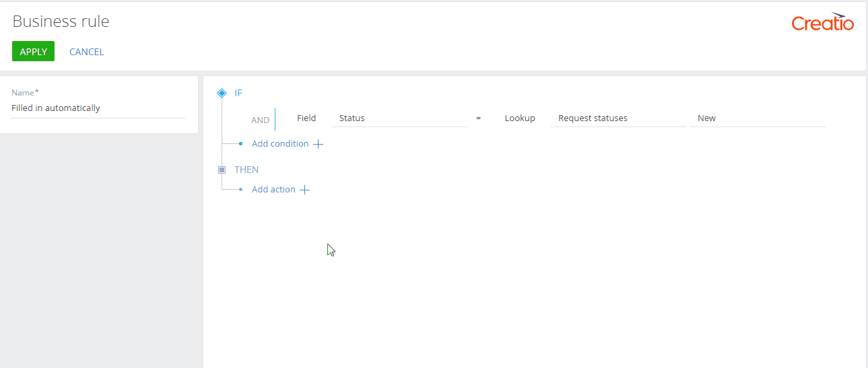This screenshot has width=868, height=368.
Task: Click the IF diamond icon
Action: pyautogui.click(x=222, y=93)
